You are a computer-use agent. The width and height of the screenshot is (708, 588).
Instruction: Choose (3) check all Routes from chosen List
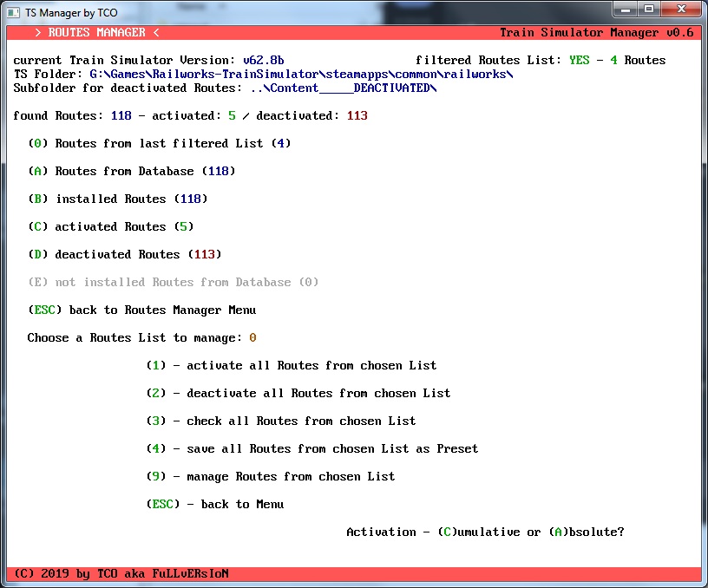[x=281, y=421]
